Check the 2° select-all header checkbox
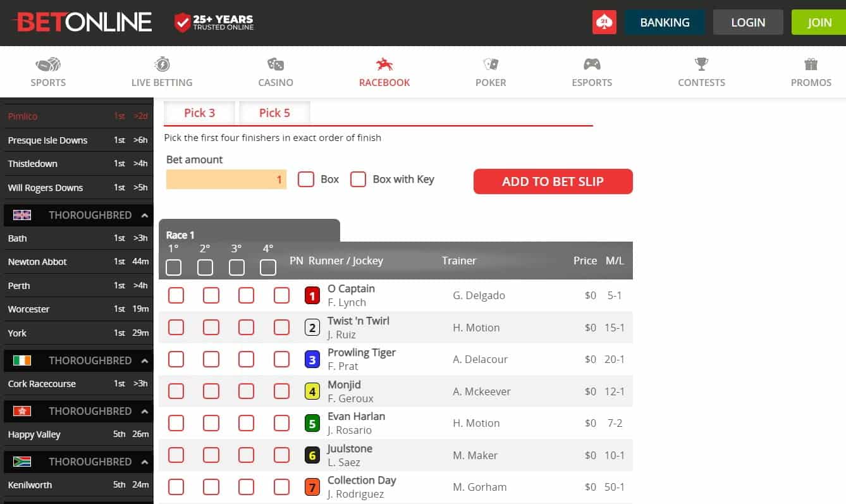This screenshot has height=504, width=846. [205, 267]
